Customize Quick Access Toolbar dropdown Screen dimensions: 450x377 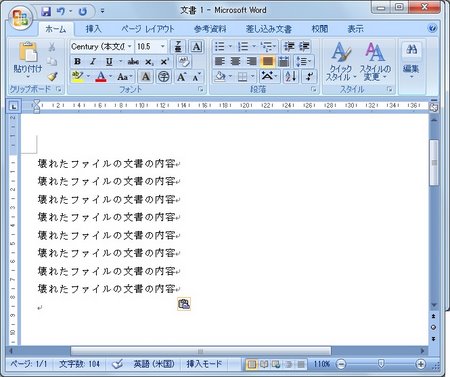tap(102, 12)
